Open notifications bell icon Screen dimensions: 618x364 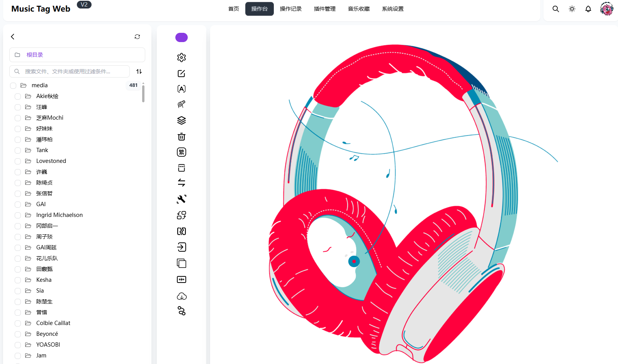[588, 9]
